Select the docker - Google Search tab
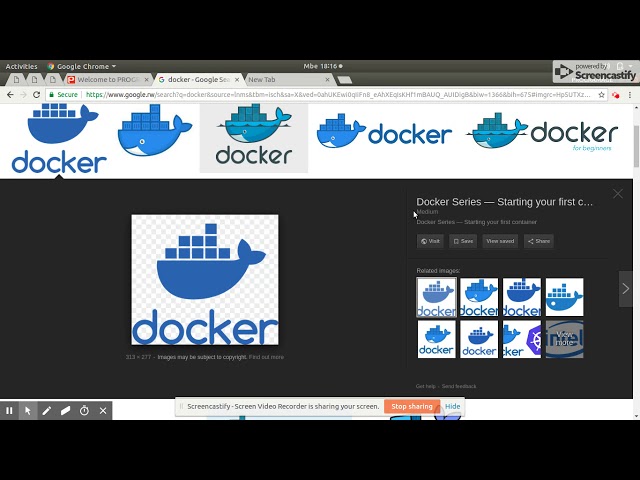 (x=199, y=80)
